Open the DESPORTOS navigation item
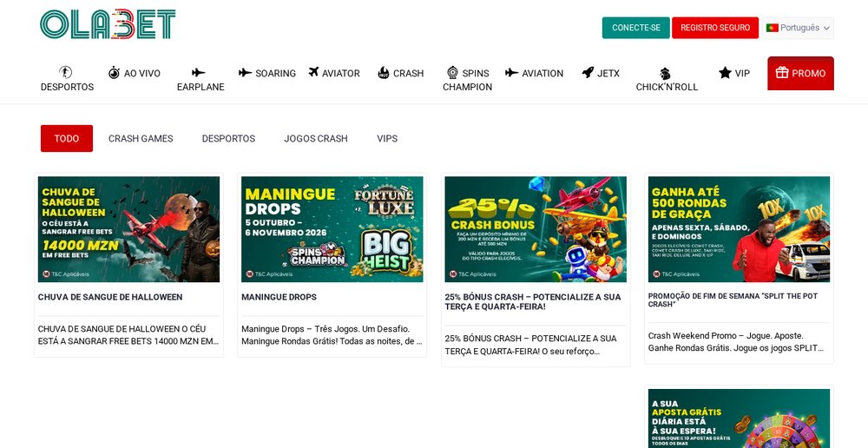The width and height of the screenshot is (868, 448). click(x=67, y=79)
